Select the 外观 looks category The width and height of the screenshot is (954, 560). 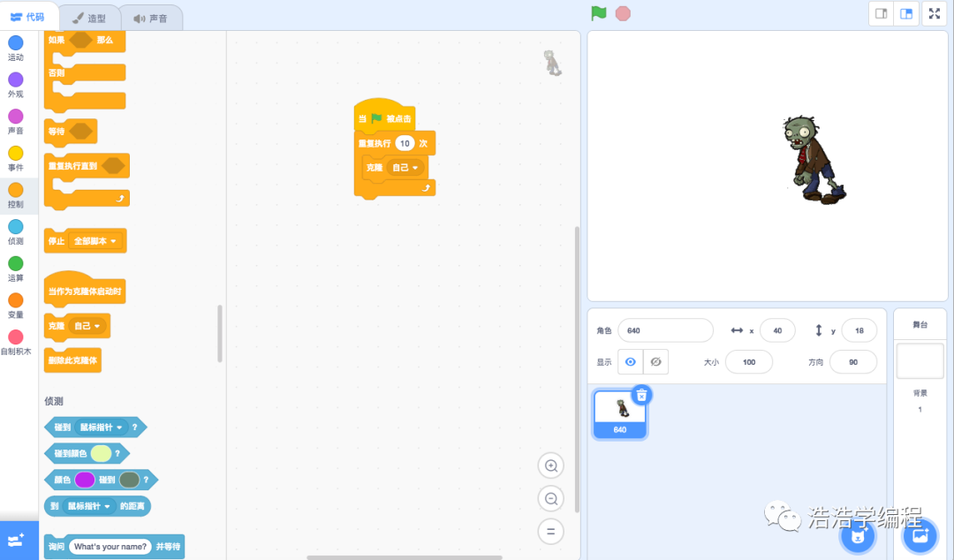[x=16, y=85]
